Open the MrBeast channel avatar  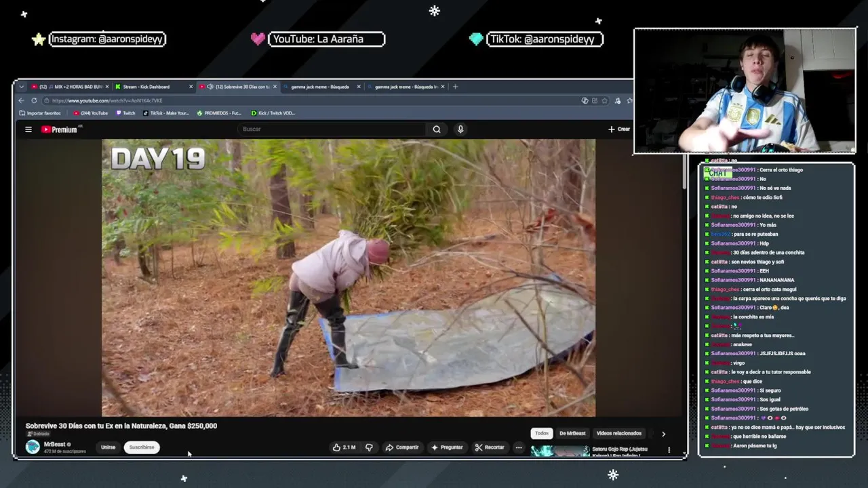coord(33,447)
